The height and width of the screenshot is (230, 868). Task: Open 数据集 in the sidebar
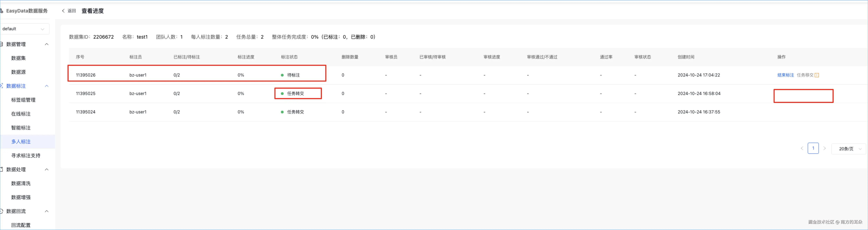pyautogui.click(x=18, y=58)
